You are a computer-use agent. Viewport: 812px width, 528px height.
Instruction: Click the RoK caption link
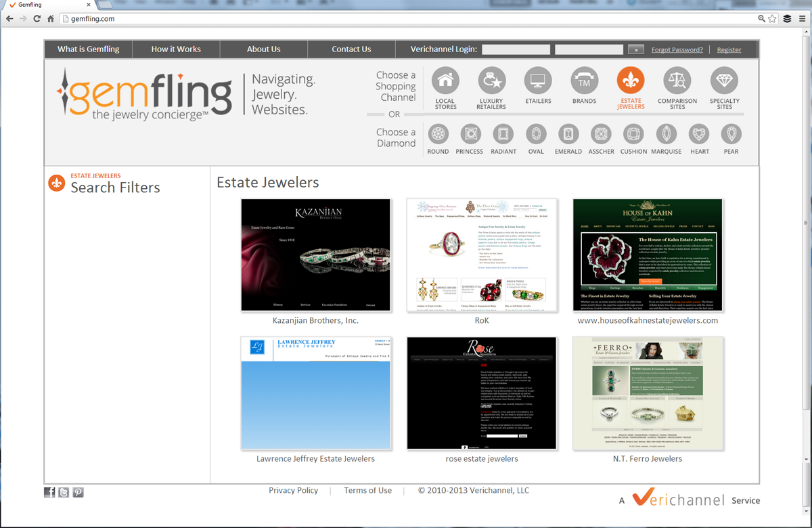pos(482,320)
